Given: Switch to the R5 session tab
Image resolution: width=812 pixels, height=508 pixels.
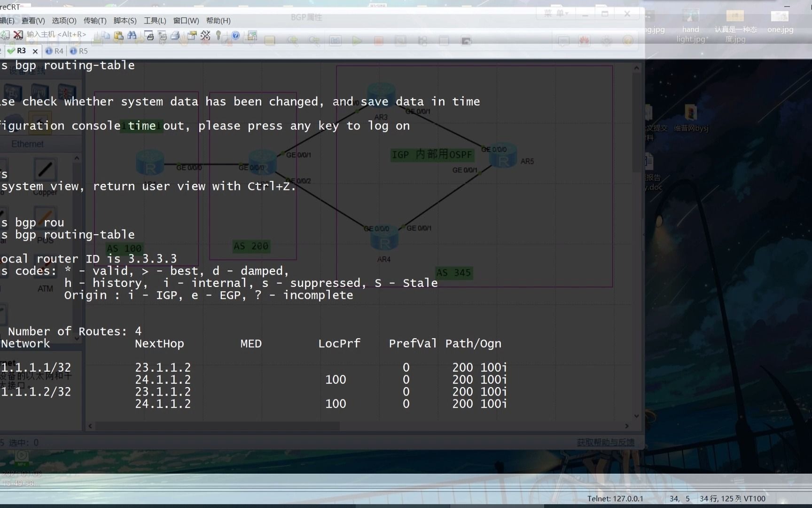Looking at the screenshot, I should tap(79, 51).
